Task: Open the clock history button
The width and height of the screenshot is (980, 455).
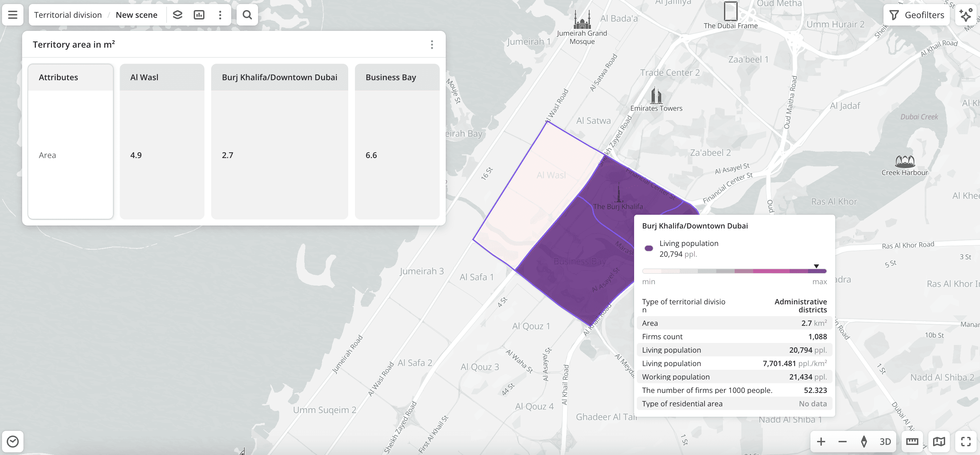Action: point(12,441)
